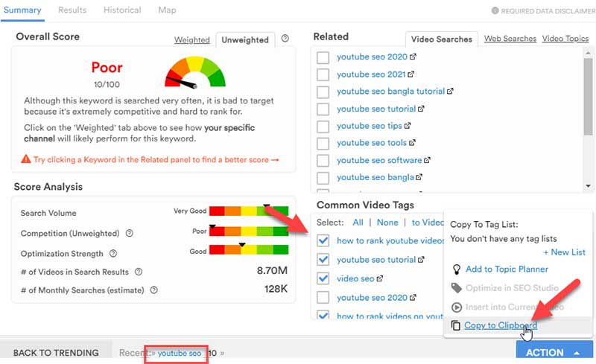Image resolution: width=596 pixels, height=364 pixels.
Task: Switch to the Summary tab
Action: 22,10
